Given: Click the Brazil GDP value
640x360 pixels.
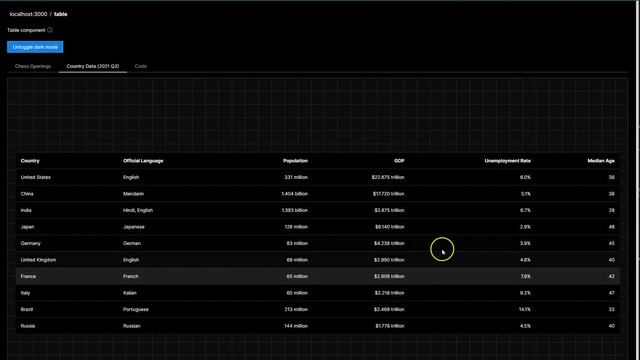Looking at the screenshot, I should pos(389,309).
